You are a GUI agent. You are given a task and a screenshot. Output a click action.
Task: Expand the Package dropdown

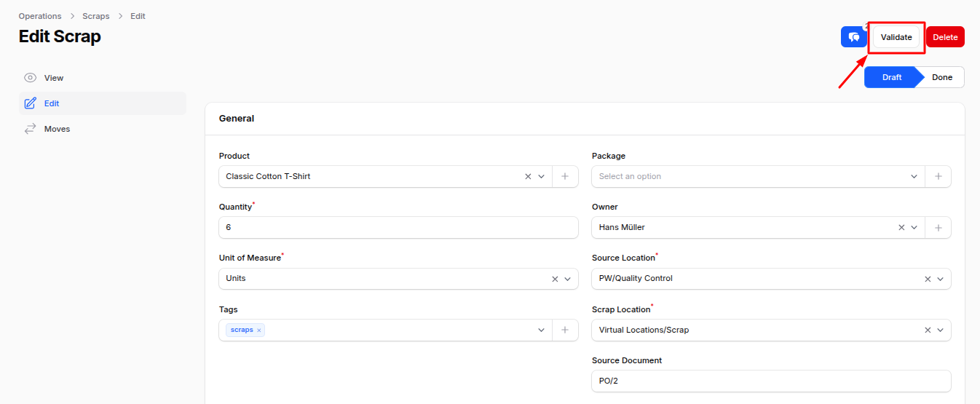coord(914,177)
